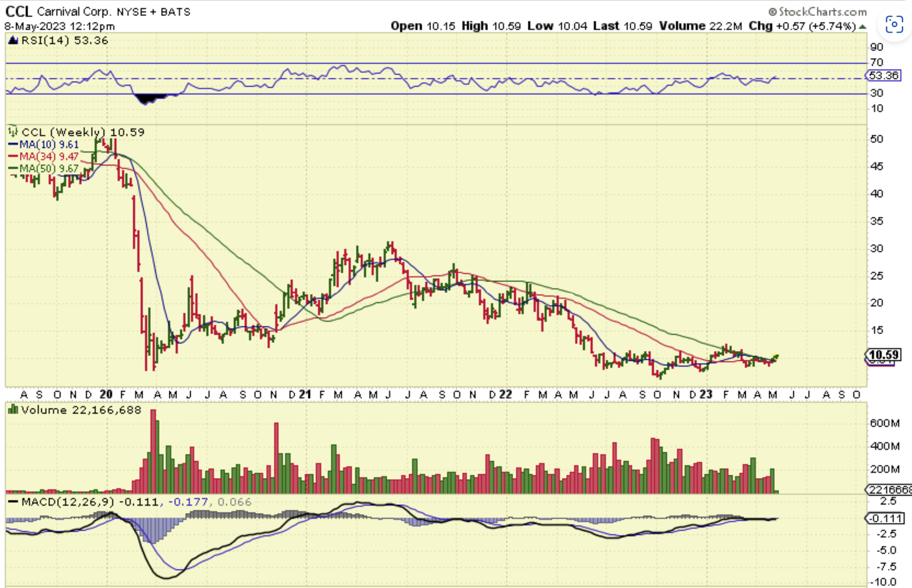Click the candlestick icon beside CCL (Weekly)
Image resolution: width=912 pixels, height=588 pixels.
(x=13, y=132)
